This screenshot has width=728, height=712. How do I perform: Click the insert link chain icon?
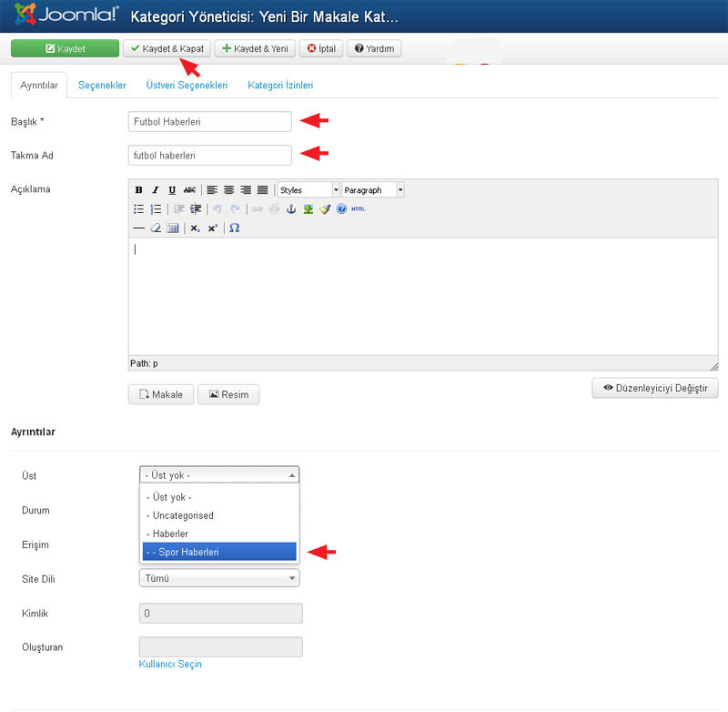[x=258, y=209]
